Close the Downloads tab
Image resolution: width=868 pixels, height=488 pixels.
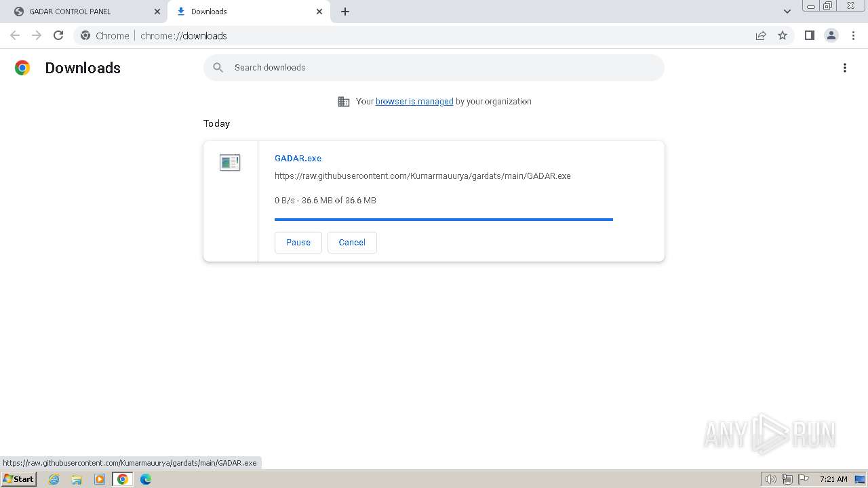[x=319, y=12]
